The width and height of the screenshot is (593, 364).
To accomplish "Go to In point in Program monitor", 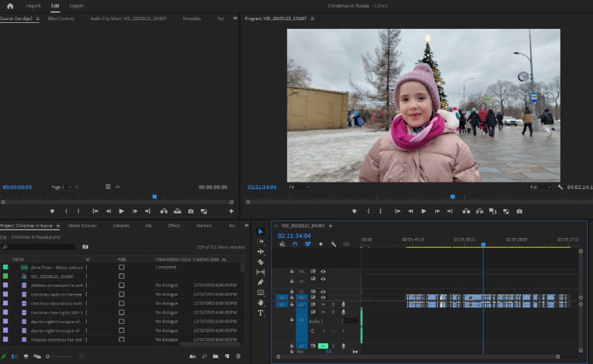I will 397,211.
